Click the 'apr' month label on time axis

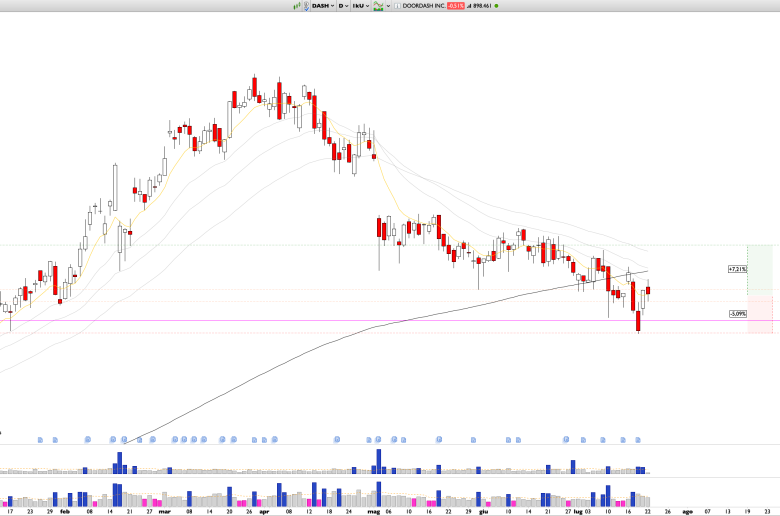pos(264,510)
